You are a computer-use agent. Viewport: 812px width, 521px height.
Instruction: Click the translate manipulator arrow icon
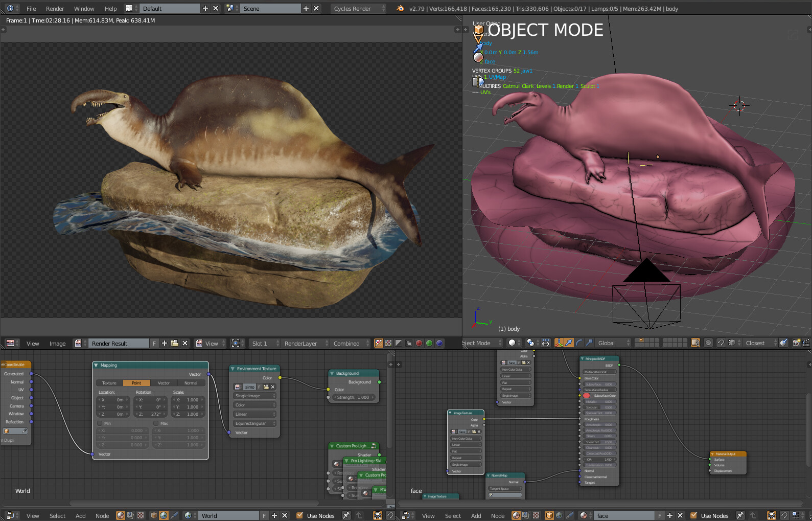(569, 343)
